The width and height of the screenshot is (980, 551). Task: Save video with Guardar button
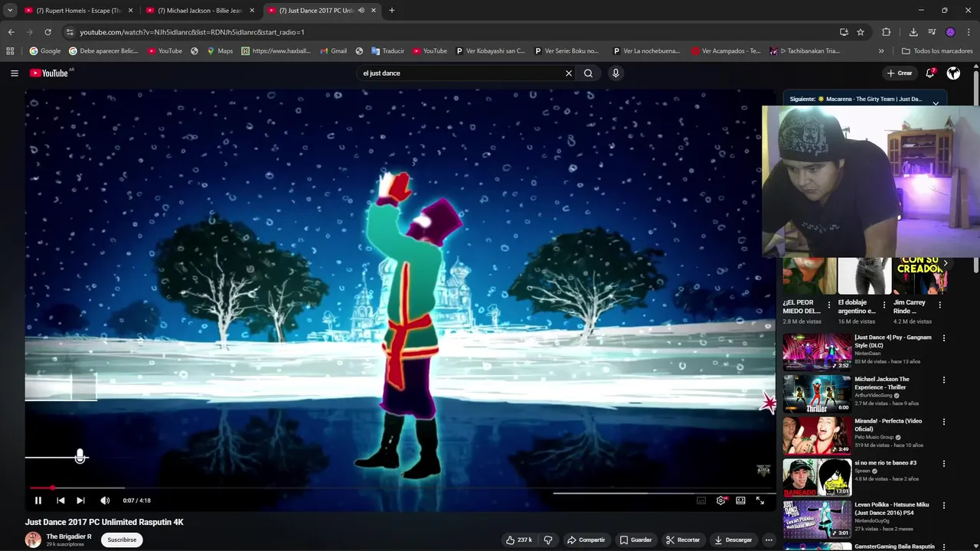tap(635, 540)
